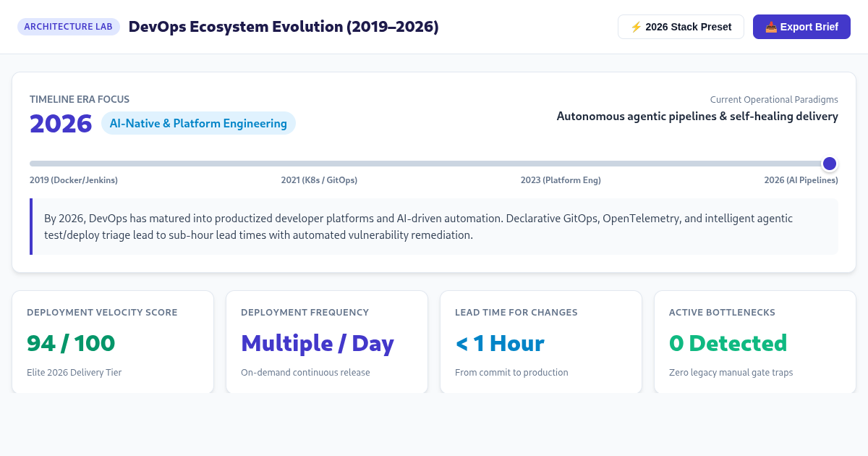Click the < 1 Hour lead time value
The width and height of the screenshot is (868, 456).
[500, 342]
